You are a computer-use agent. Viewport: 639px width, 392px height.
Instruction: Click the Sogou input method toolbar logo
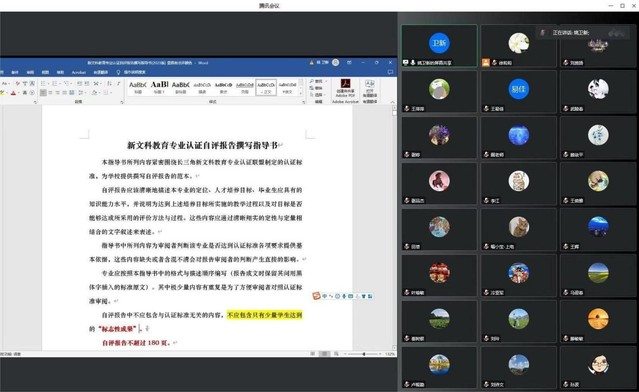click(316, 296)
